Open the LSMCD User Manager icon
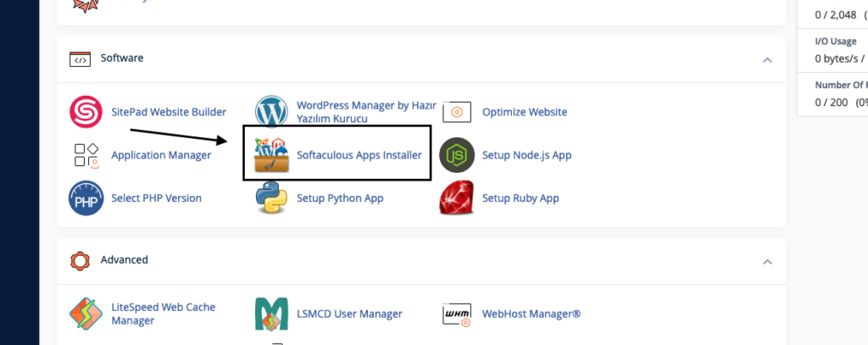Screen dimensions: 868x345 [x=271, y=314]
